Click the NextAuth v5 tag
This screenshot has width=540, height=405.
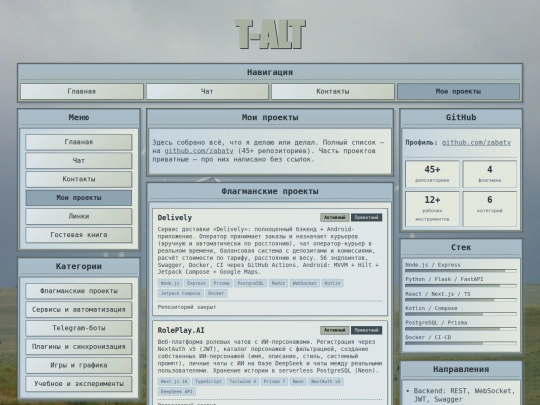(325, 382)
